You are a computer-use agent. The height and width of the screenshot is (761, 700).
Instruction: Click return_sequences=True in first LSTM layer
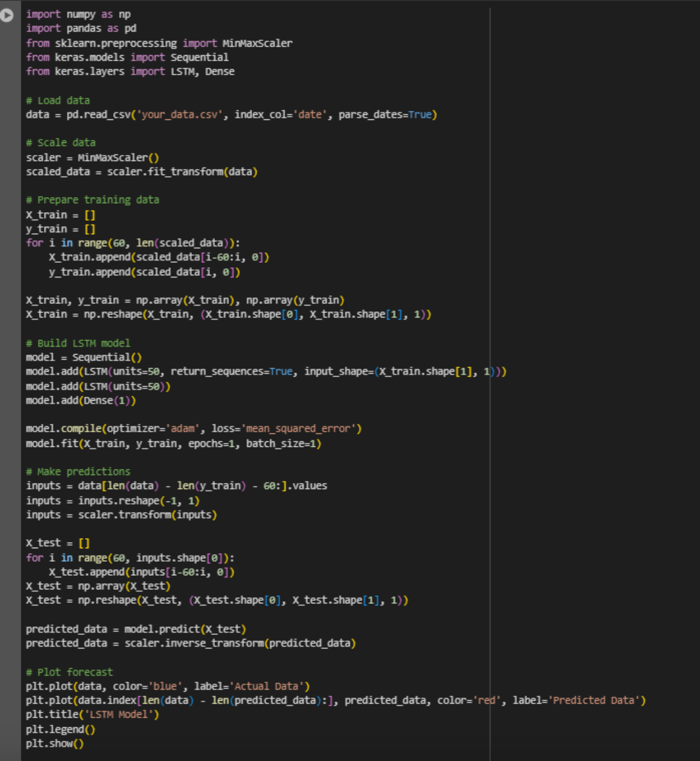click(231, 371)
